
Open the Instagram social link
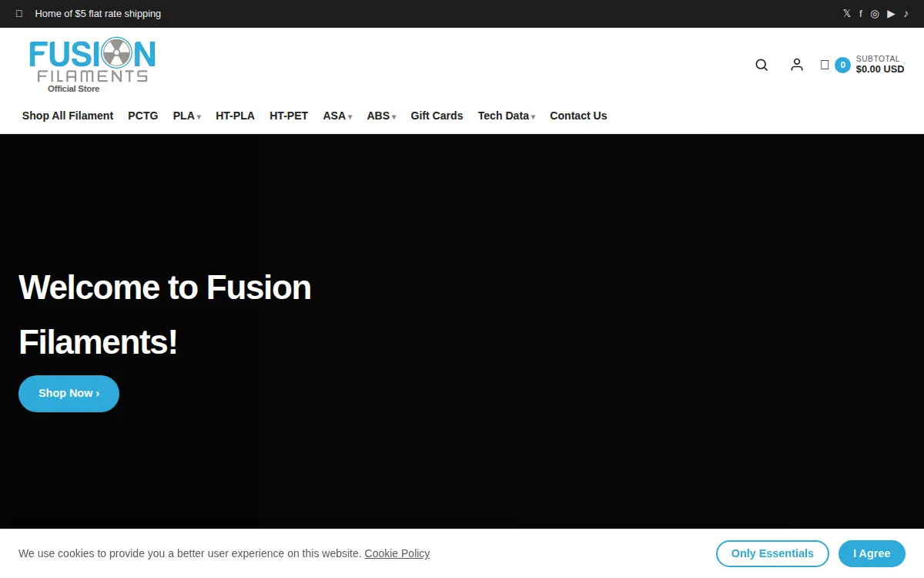pyautogui.click(x=875, y=13)
